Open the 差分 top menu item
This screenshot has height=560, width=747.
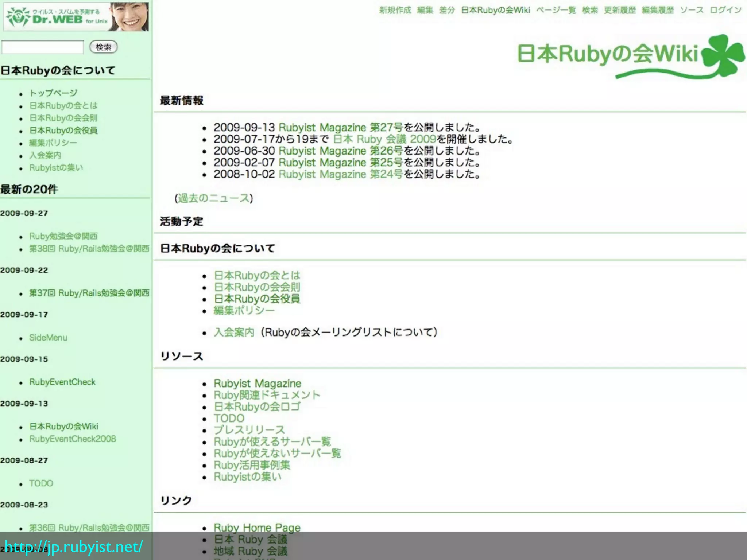click(x=447, y=10)
